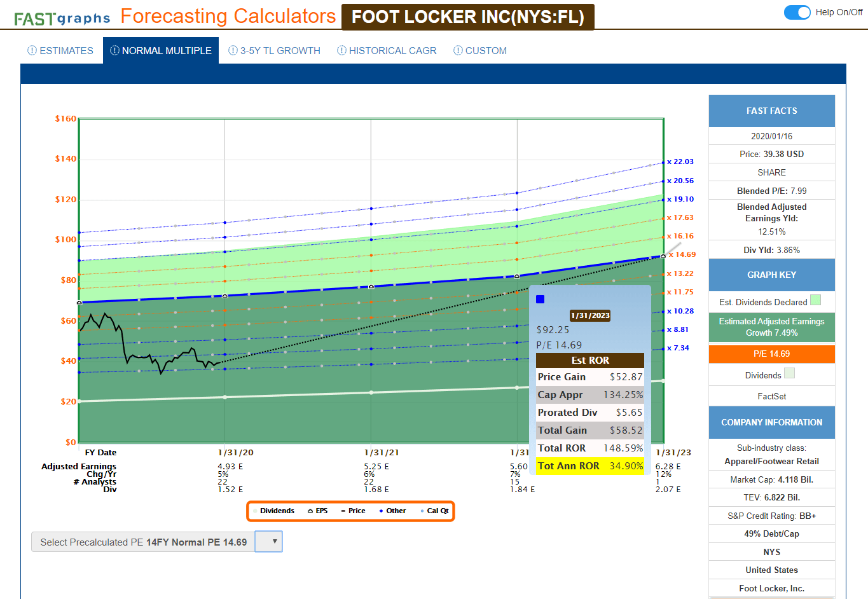
Task: Click the 1/31/21 FY date label
Action: point(382,453)
